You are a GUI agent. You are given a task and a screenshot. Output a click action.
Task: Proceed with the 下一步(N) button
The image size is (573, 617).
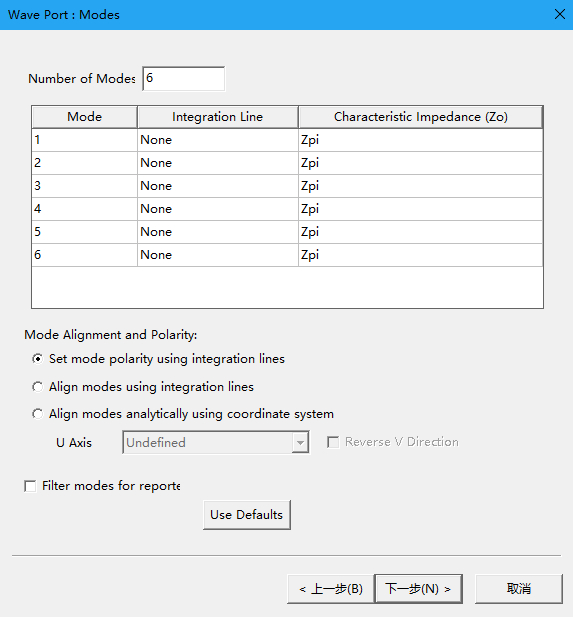click(418, 589)
